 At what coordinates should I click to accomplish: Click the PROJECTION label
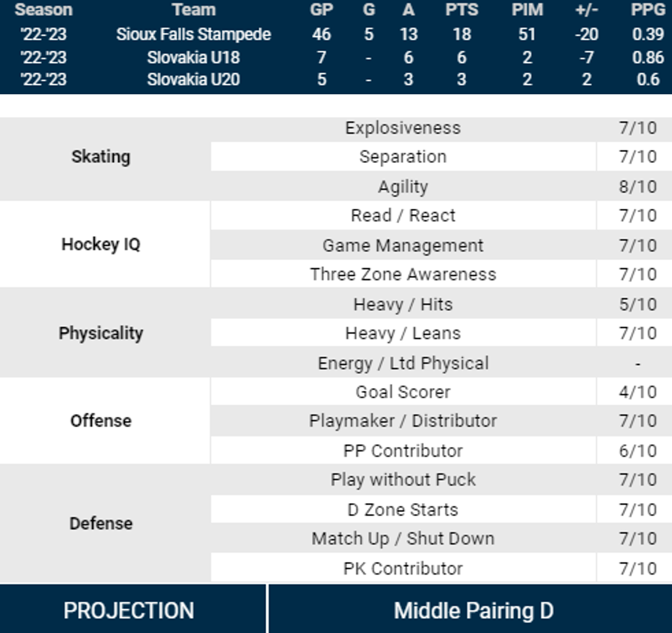(129, 610)
